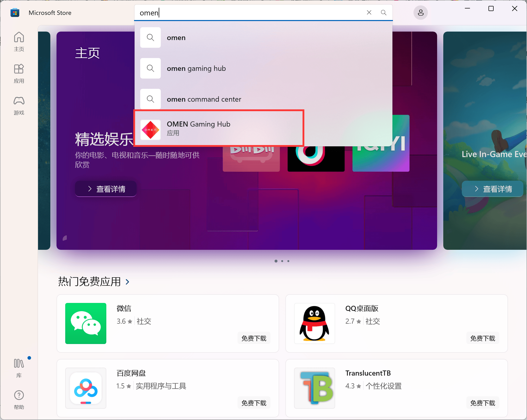Viewport: 527px width, 420px height.
Task: Open the 应用 apps sidebar section
Action: 19,73
